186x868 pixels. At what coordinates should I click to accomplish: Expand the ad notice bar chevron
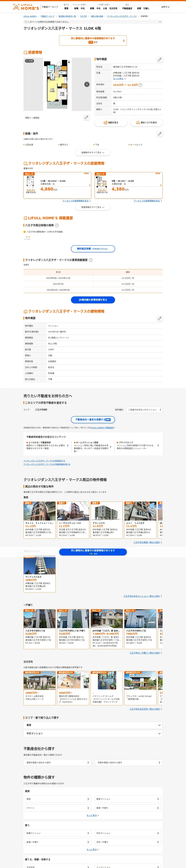tap(160, 22)
